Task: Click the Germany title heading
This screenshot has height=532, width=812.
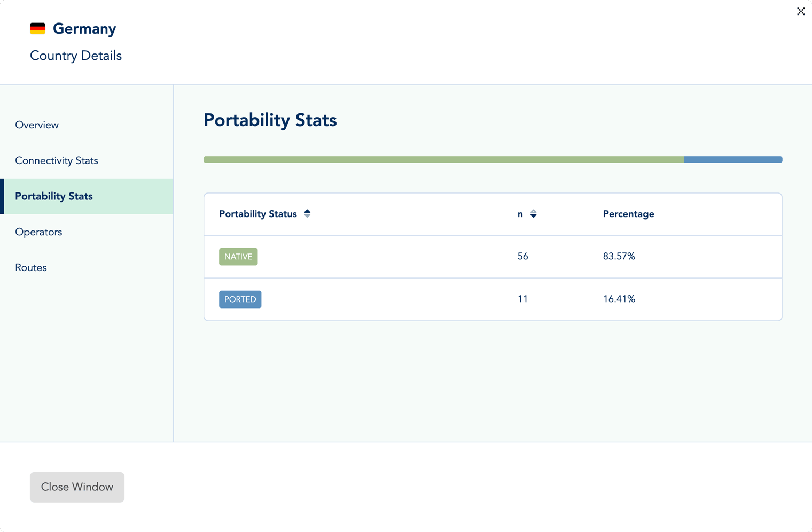Action: click(84, 29)
